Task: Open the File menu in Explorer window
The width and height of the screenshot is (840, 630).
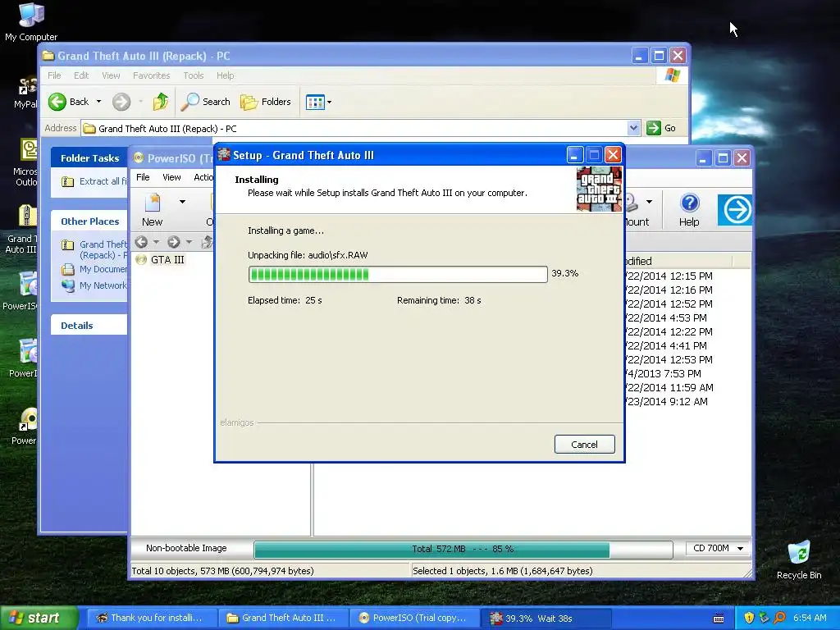Action: pyautogui.click(x=54, y=75)
